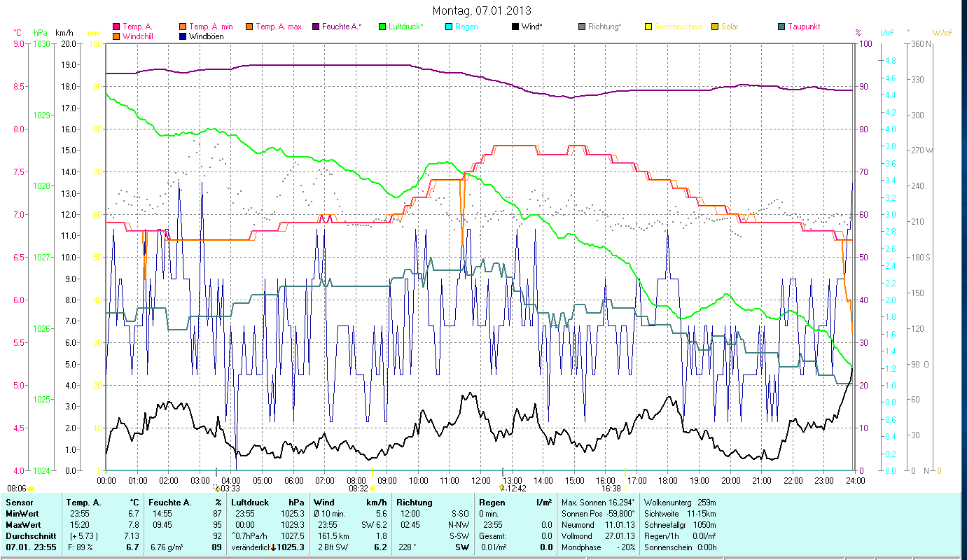
Task: Click the 03:33 moon marker on timeline
Action: 217,488
